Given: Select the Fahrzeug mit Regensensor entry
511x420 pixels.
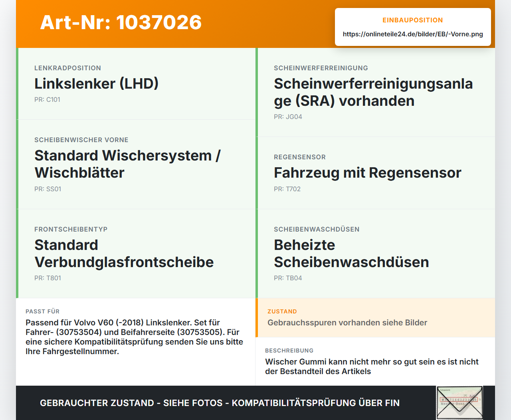Looking at the screenshot, I should pyautogui.click(x=375, y=173).
